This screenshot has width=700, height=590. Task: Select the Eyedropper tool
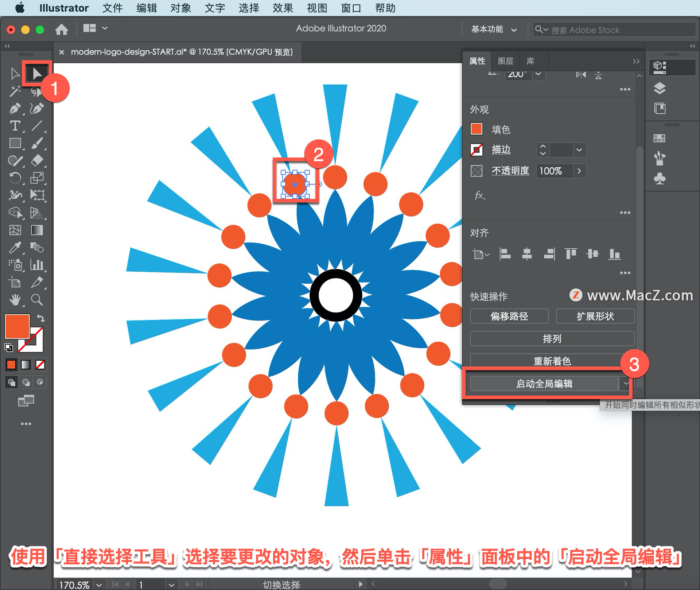15,248
